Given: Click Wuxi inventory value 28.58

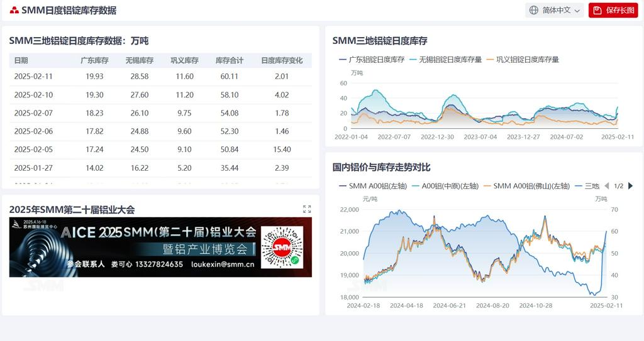Looking at the screenshot, I should [x=140, y=77].
